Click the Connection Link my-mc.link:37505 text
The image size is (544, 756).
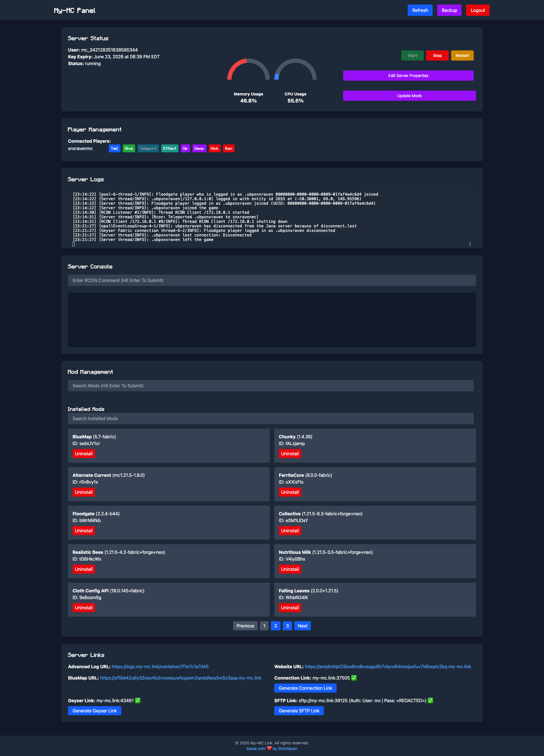tap(331, 678)
